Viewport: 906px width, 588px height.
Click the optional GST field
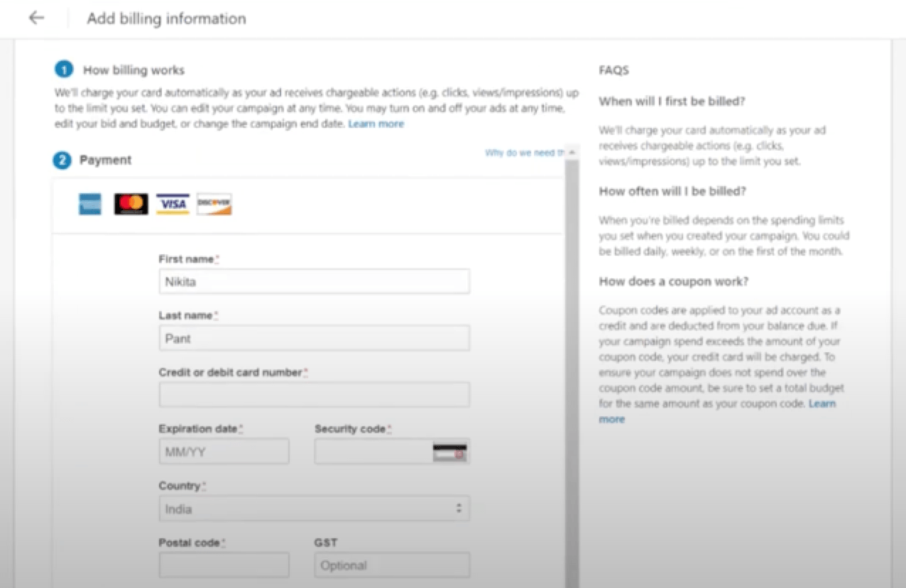coord(391,565)
